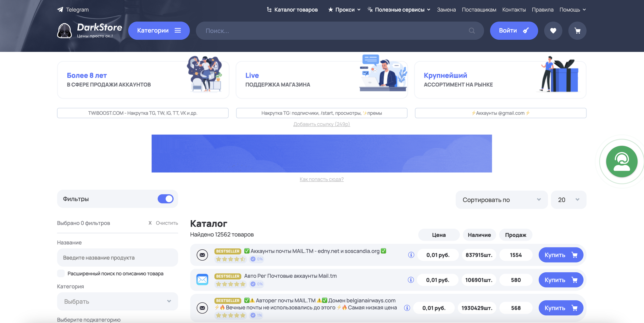
Task: Click Купить for edny.net MAIL.TM accounts
Action: pos(561,255)
